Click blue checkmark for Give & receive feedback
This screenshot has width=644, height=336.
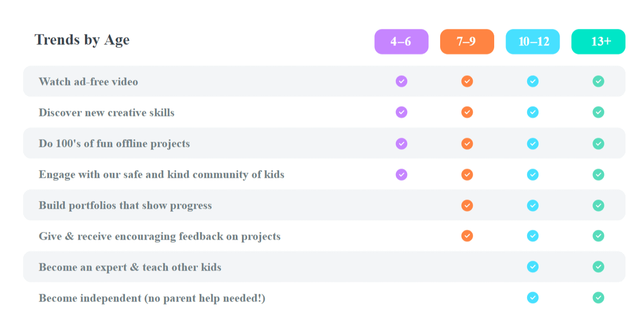pos(533,236)
